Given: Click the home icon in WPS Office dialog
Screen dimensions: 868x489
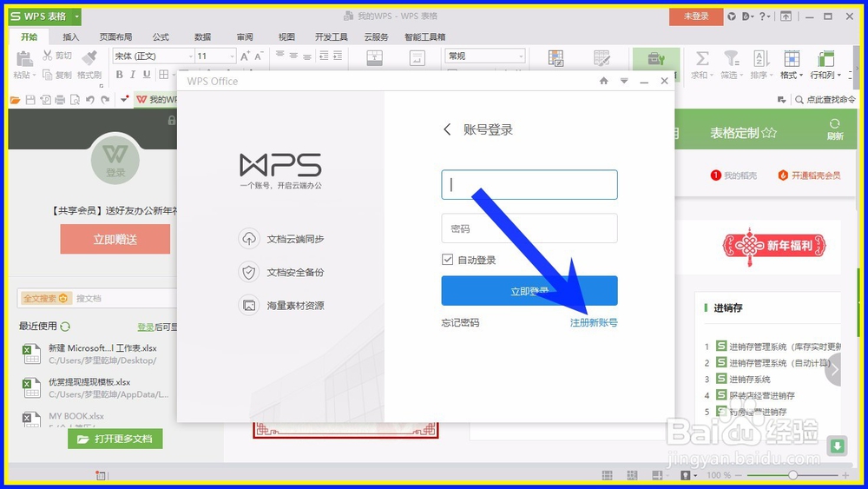Looking at the screenshot, I should [604, 81].
